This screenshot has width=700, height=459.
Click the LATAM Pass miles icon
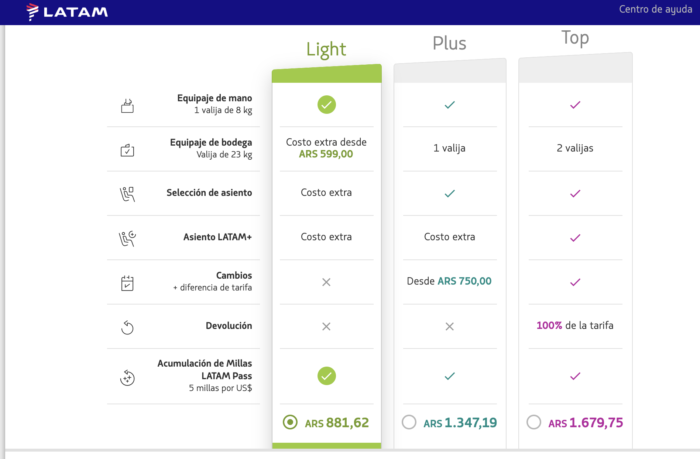(128, 377)
